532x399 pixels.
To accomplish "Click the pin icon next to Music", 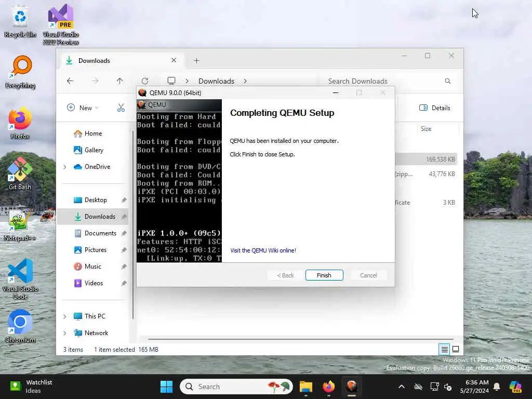I will (124, 267).
